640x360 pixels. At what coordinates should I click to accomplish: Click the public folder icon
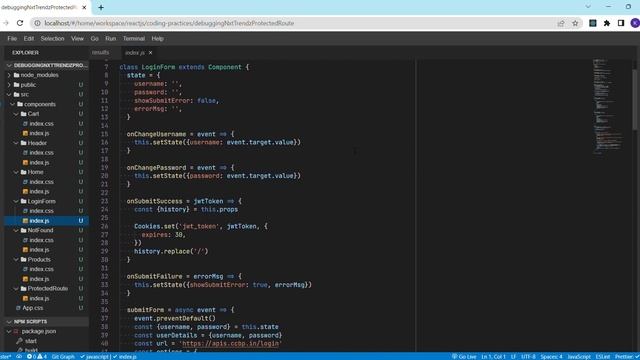[x=16, y=85]
